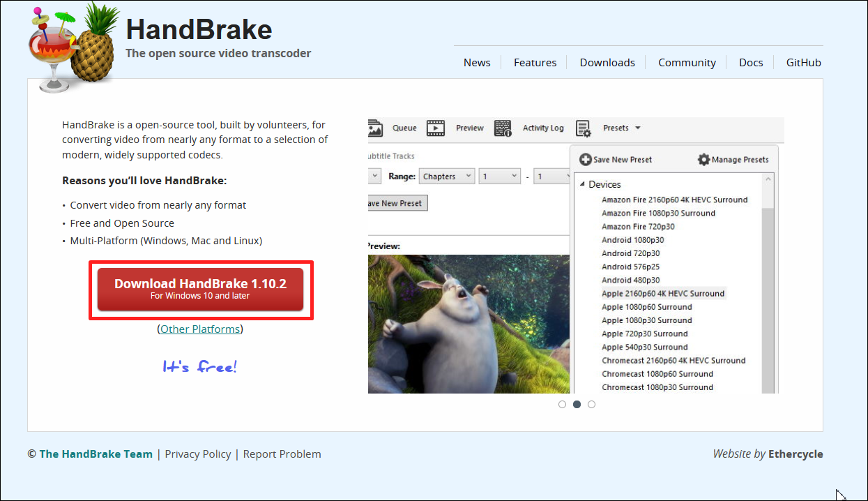Click the Queue icon in the slideshow

click(376, 128)
